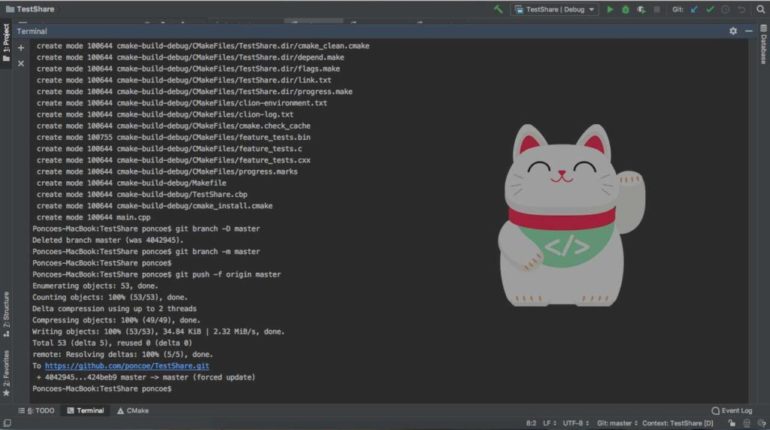Viewport: 770px width, 430px height.
Task: Run TestShare with the green play button
Action: click(x=610, y=9)
